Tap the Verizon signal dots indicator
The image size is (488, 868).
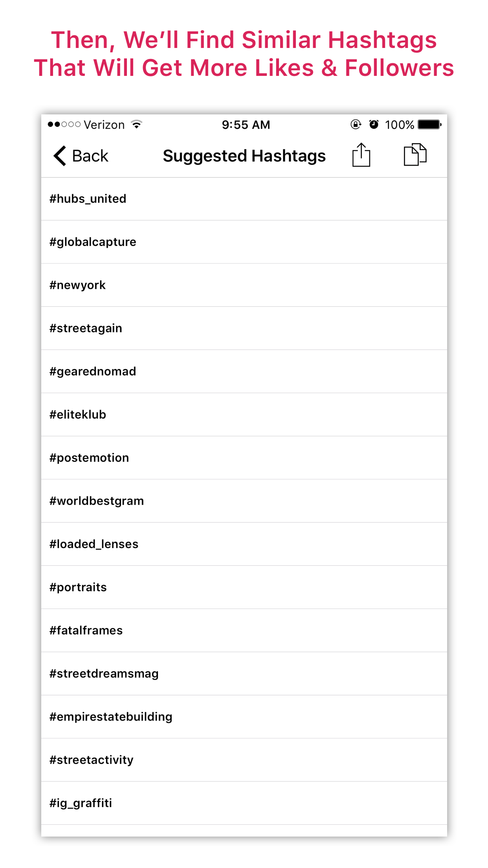[x=63, y=124]
